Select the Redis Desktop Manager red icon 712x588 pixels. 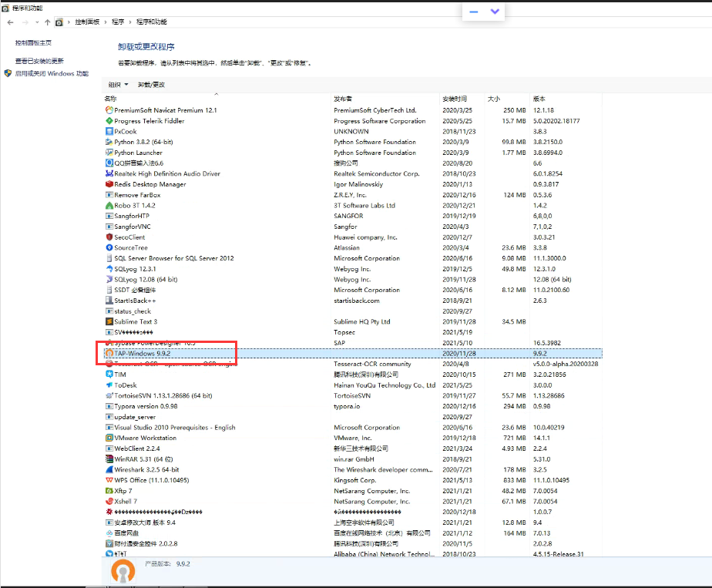click(x=109, y=184)
